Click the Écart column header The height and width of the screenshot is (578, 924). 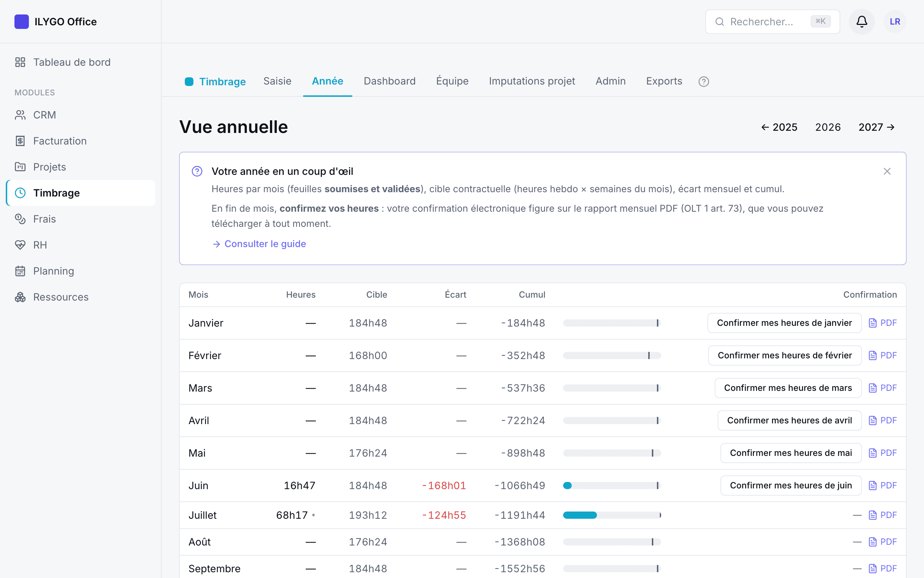[x=456, y=295]
